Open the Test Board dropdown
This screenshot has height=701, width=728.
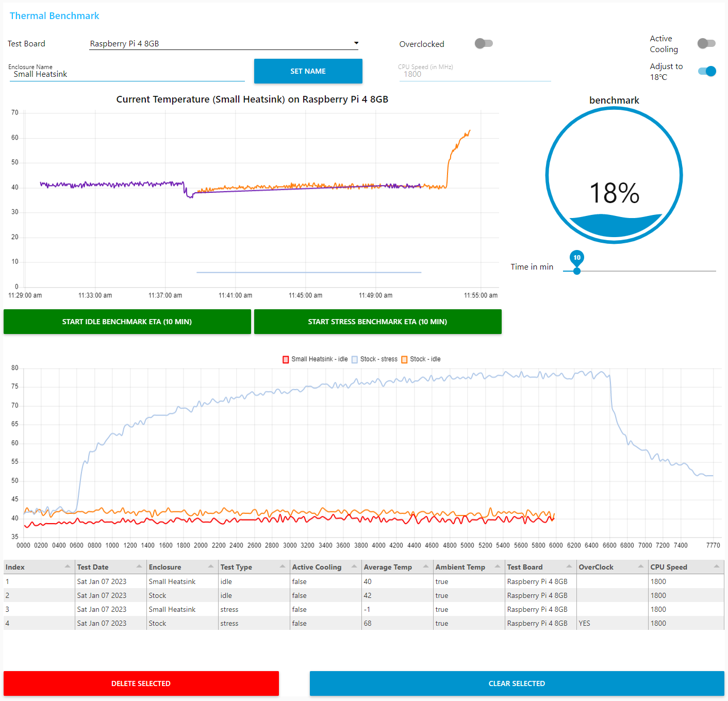224,44
